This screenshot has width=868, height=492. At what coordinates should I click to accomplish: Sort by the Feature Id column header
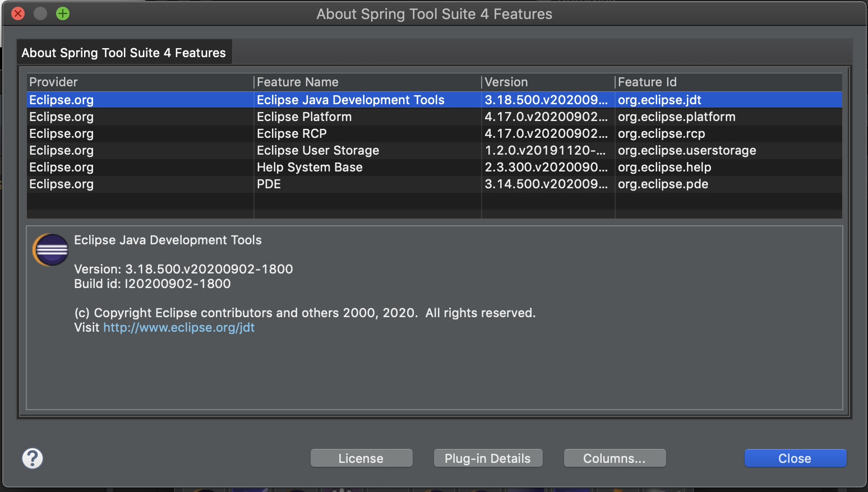tap(728, 82)
